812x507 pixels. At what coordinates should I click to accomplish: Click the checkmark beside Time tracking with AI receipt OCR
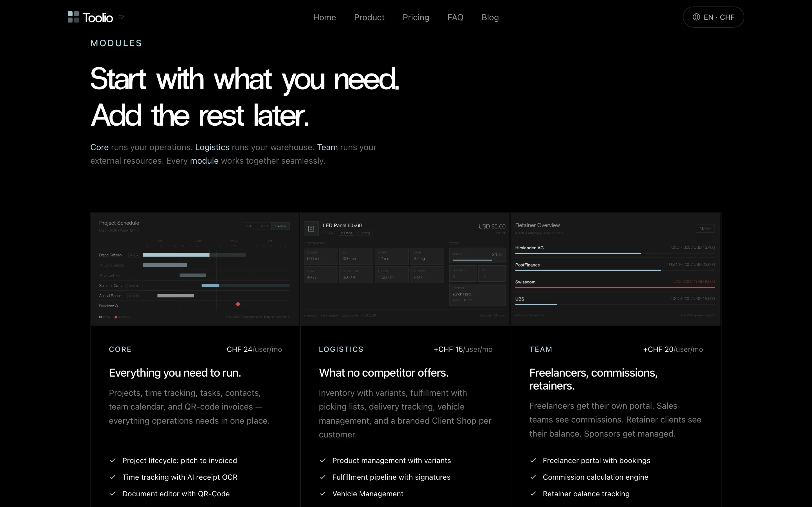(113, 477)
